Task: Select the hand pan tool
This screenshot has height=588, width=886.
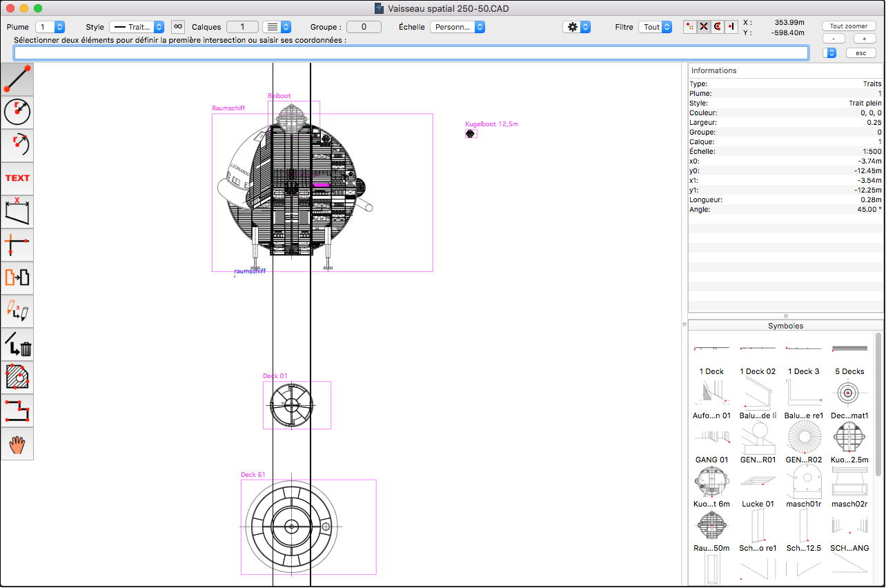Action: pyautogui.click(x=17, y=443)
